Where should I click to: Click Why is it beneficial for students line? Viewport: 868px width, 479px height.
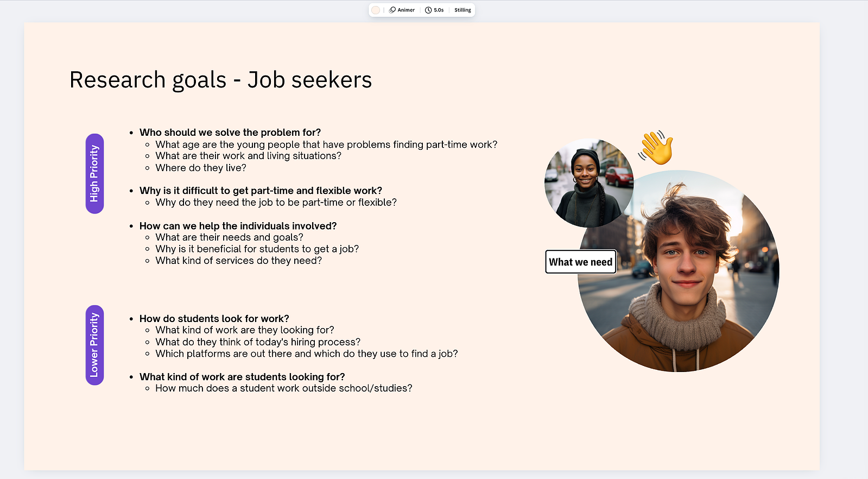257,249
